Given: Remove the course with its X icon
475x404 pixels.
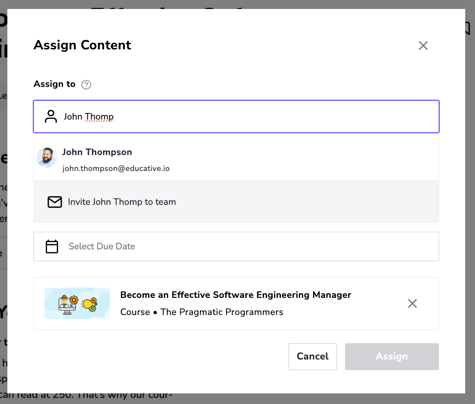Looking at the screenshot, I should 412,303.
